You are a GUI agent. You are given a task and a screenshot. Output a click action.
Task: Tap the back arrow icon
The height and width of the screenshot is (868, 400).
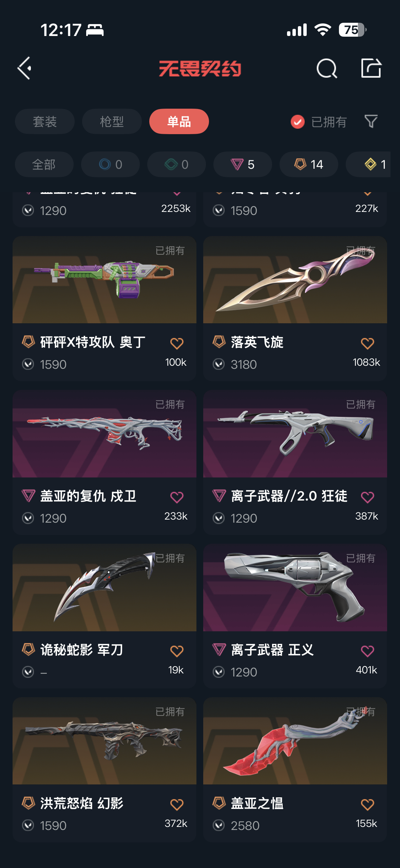24,68
